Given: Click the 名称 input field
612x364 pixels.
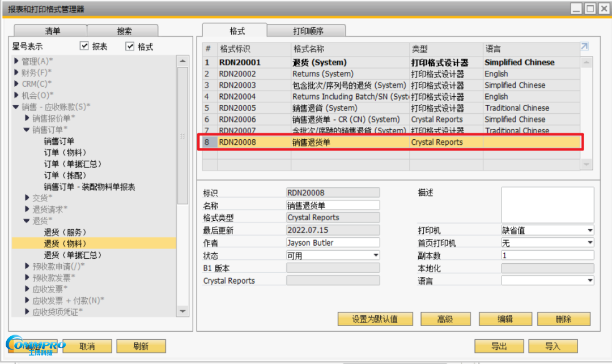Looking at the screenshot, I should coord(333,205).
